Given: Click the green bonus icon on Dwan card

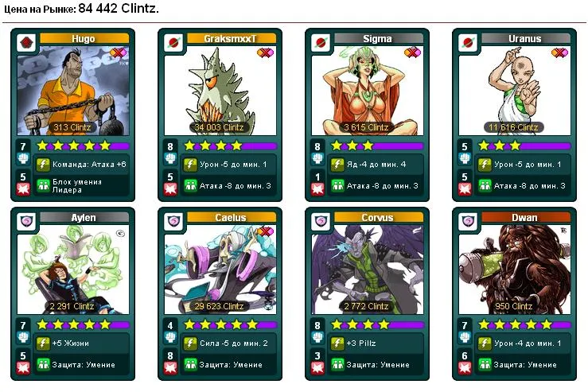Looking at the screenshot, I should pyautogui.click(x=485, y=364).
